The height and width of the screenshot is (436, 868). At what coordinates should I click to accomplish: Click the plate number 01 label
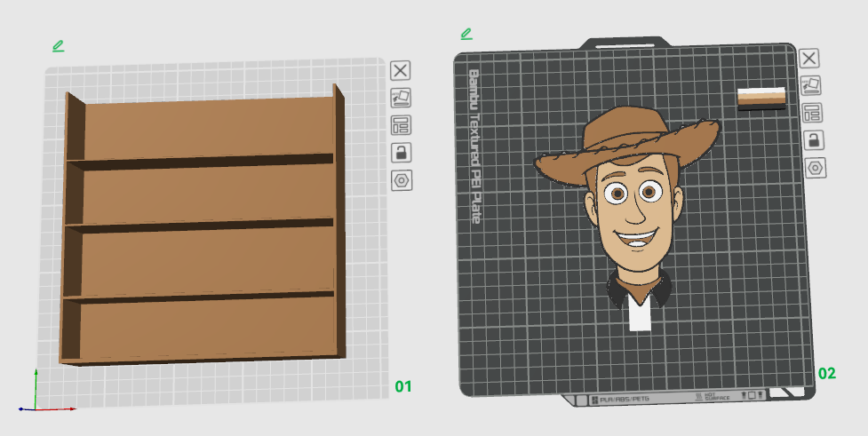403,387
